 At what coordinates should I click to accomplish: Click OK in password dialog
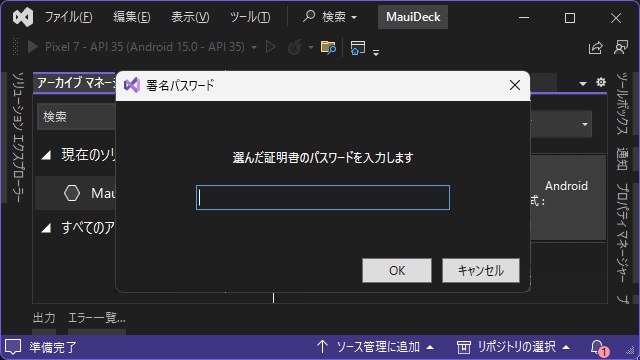click(x=397, y=270)
